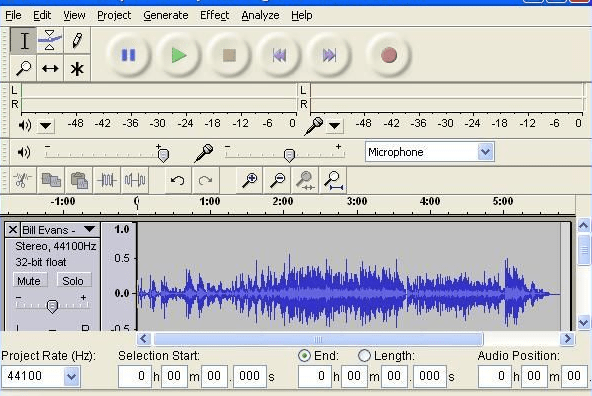Click End time minutes field
Image resolution: width=592 pixels, height=396 pixels.
point(354,376)
